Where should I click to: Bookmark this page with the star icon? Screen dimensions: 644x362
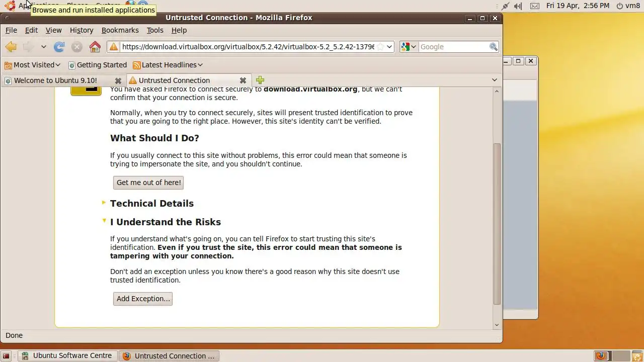click(380, 47)
